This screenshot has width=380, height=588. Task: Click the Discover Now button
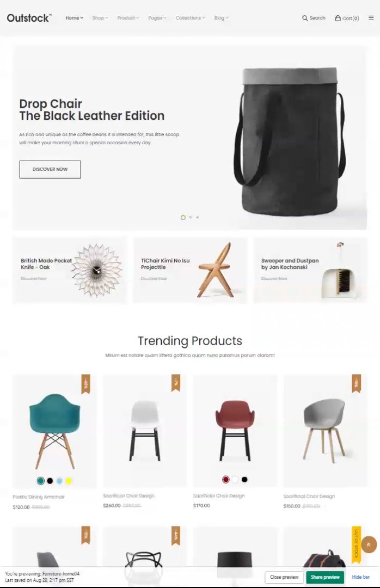tap(50, 169)
